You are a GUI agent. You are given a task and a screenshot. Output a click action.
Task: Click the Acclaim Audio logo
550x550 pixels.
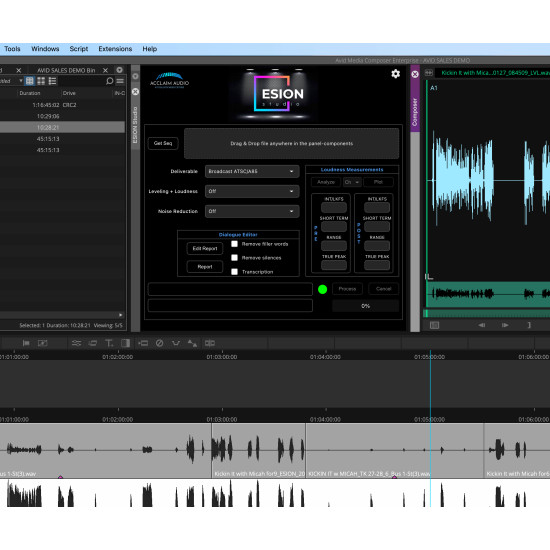169,80
